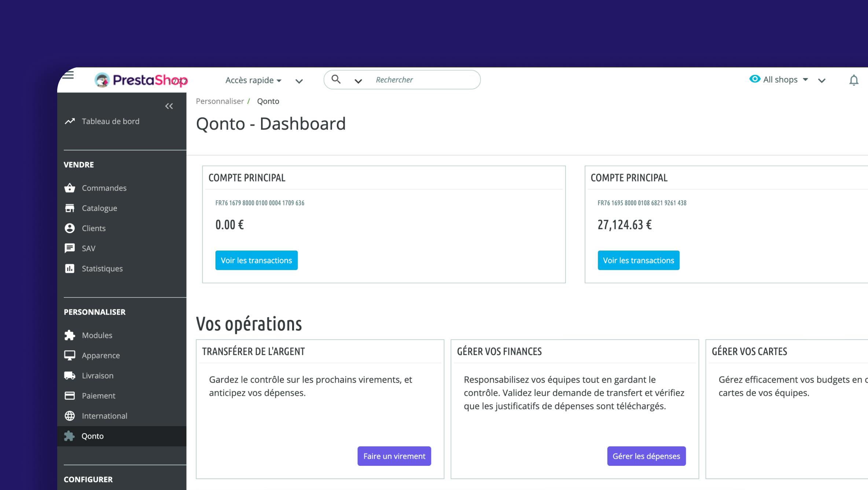Image resolution: width=868 pixels, height=490 pixels.
Task: Click the Clients person icon
Action: click(70, 228)
